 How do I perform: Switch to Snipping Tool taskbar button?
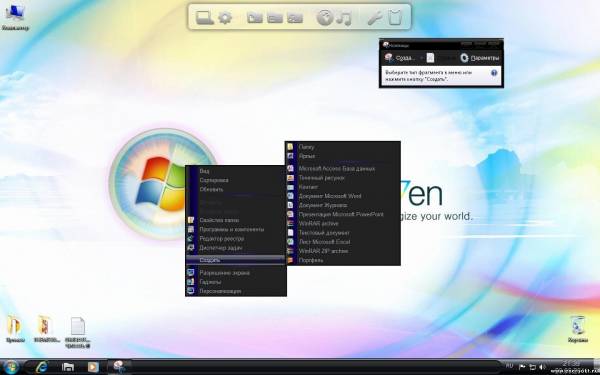point(119,367)
